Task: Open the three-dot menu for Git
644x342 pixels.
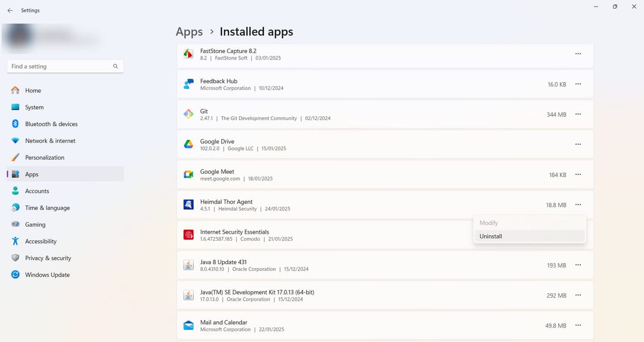Action: pos(578,114)
